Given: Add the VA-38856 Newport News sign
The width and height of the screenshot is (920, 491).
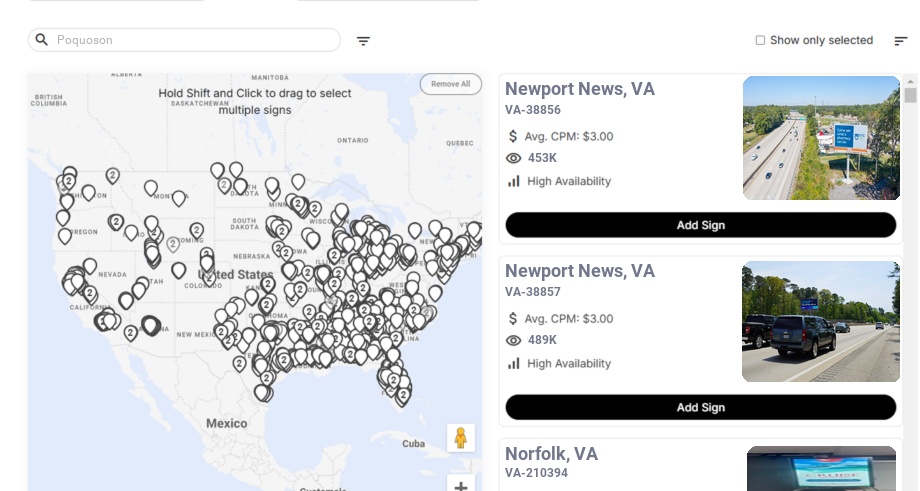Looking at the screenshot, I should 700,225.
